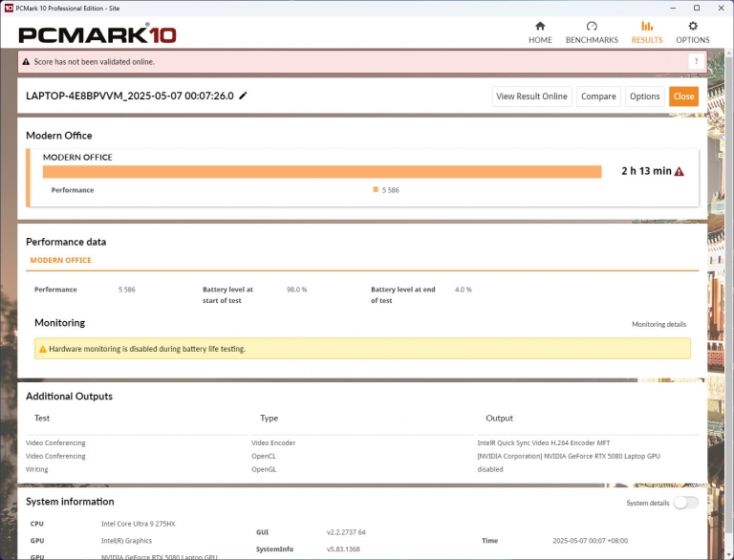Click 'Writing' test row
Screen dimensions: 734x560
coord(37,469)
